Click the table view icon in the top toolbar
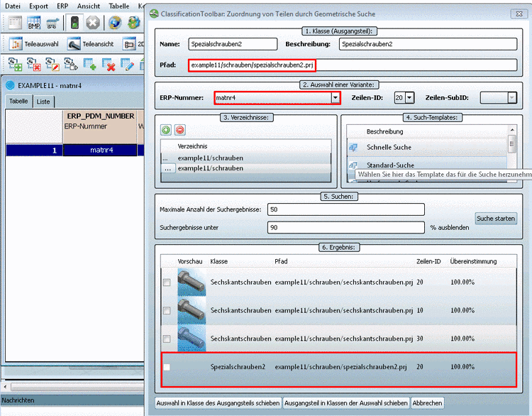 (15, 23)
